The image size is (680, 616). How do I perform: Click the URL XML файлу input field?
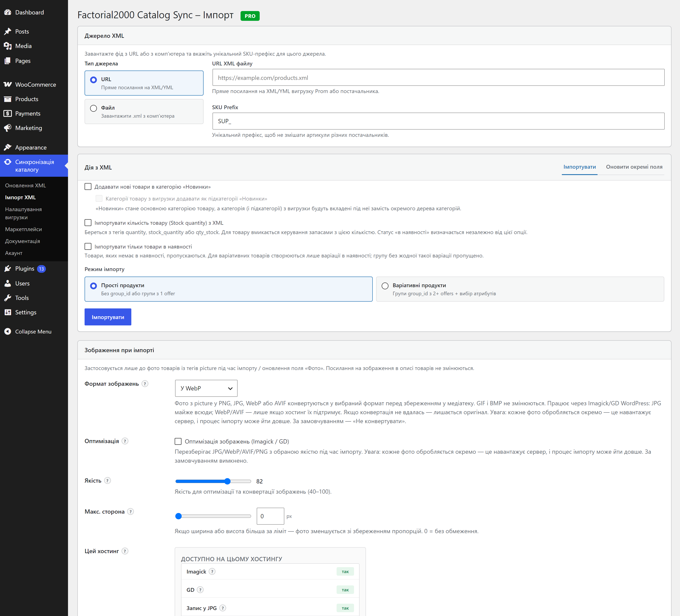click(438, 78)
